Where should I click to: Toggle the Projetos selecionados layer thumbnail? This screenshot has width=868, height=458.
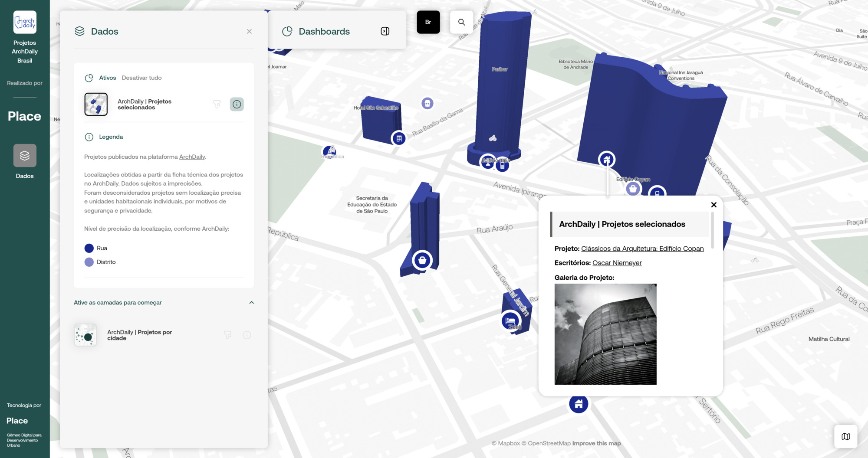[x=96, y=104]
